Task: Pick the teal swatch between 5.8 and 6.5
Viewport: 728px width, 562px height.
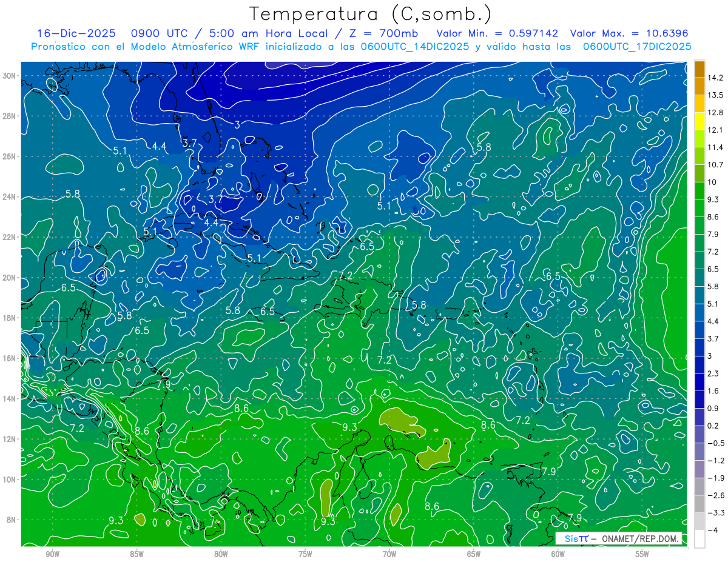Action: [x=699, y=278]
